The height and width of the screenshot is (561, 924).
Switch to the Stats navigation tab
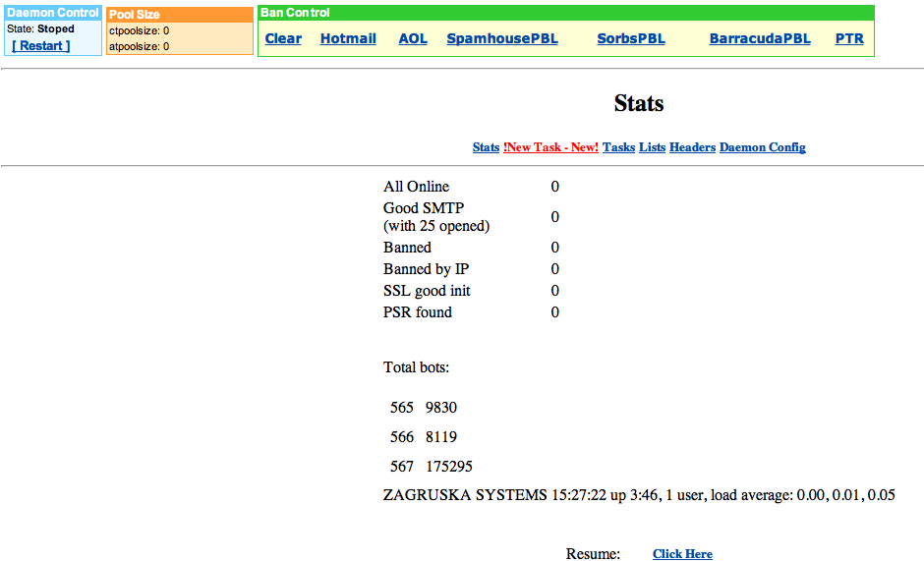tap(486, 147)
